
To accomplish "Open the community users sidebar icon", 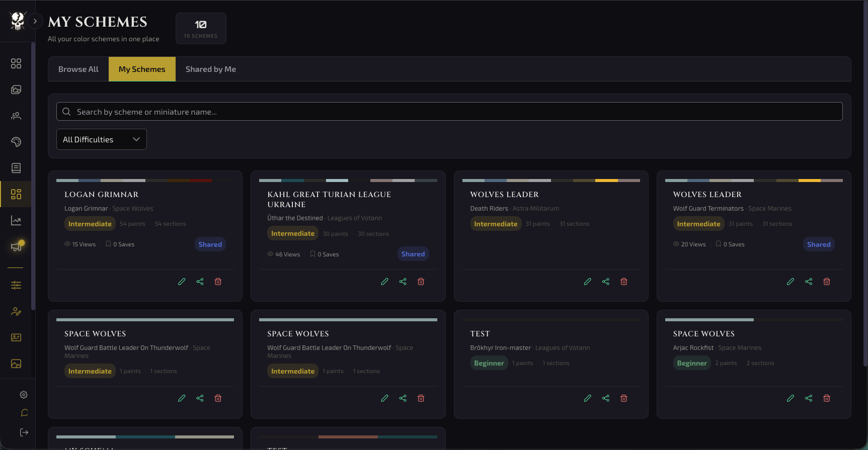I will (x=16, y=116).
